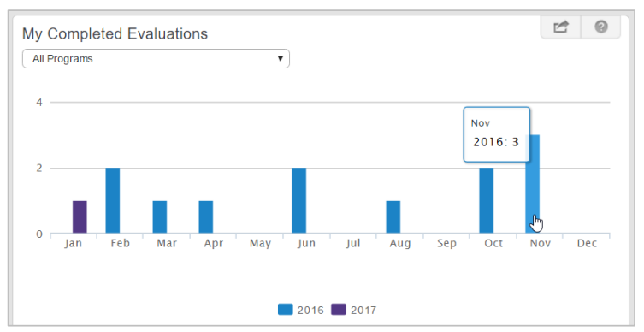Click the Nov 2016: 3 tooltip

tap(497, 134)
